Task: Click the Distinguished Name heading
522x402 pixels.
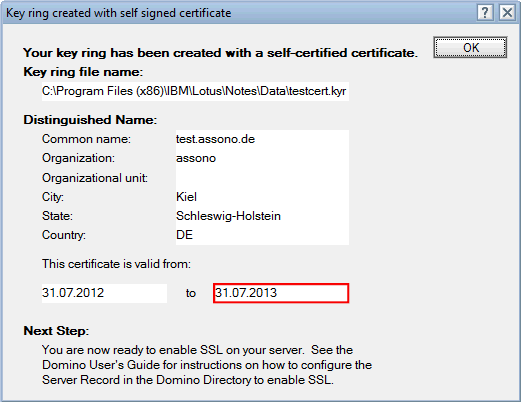Action: pos(90,120)
